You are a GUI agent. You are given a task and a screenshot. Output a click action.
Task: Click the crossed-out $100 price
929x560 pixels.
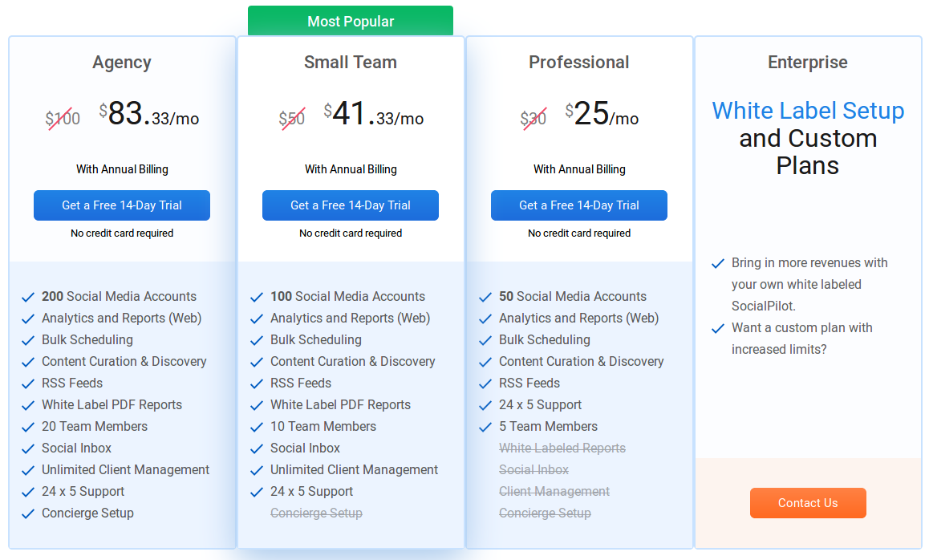(x=63, y=118)
